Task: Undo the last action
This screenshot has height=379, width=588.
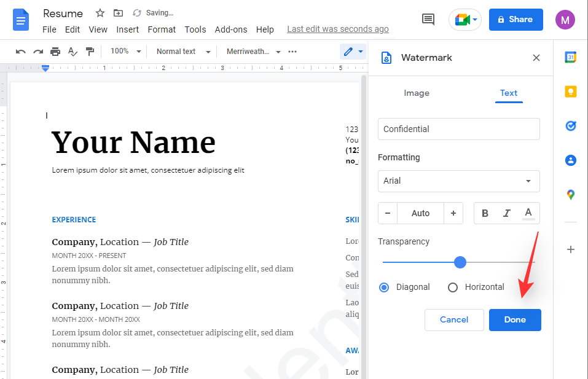Action: (21, 52)
